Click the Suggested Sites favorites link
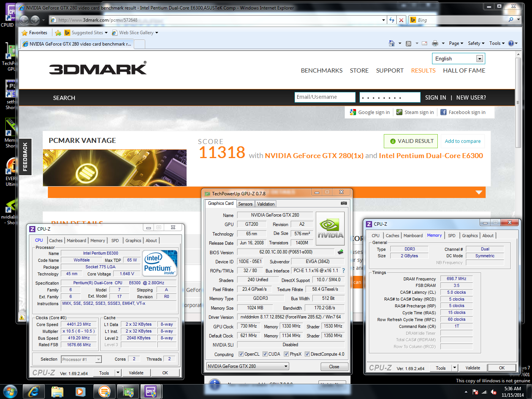 pyautogui.click(x=86, y=33)
